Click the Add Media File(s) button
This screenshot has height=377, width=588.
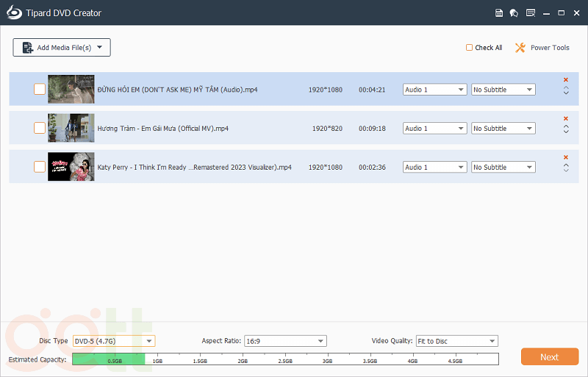62,48
